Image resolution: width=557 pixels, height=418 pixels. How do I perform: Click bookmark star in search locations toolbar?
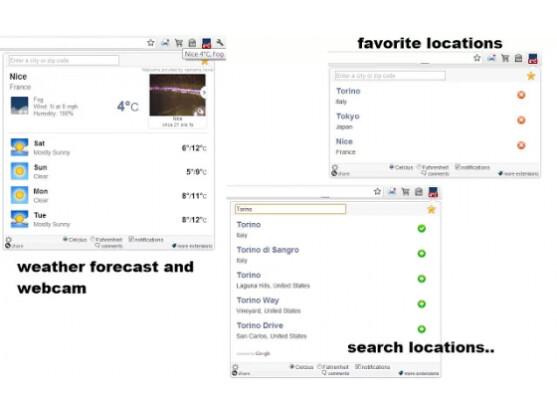click(x=377, y=191)
